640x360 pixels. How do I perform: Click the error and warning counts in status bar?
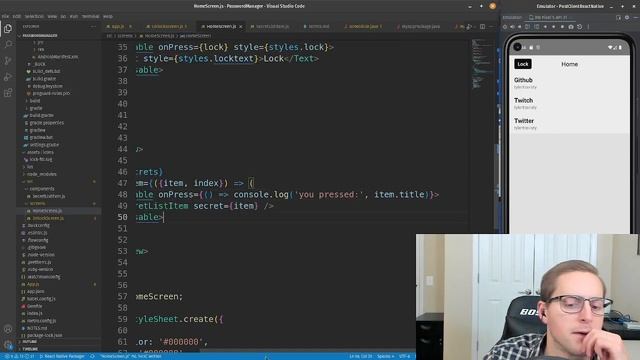[19, 356]
